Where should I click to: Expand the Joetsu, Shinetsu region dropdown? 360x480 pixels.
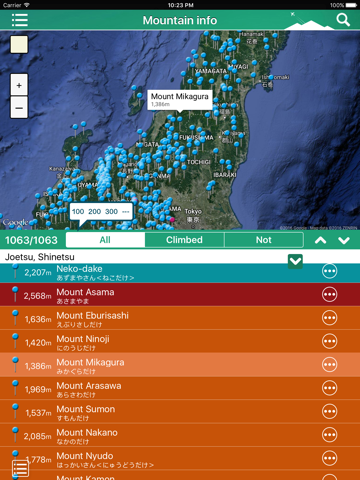click(295, 261)
